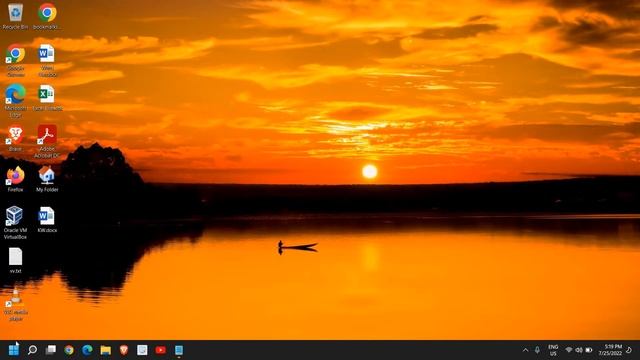Click the speaker volume tray icon

coord(579,350)
